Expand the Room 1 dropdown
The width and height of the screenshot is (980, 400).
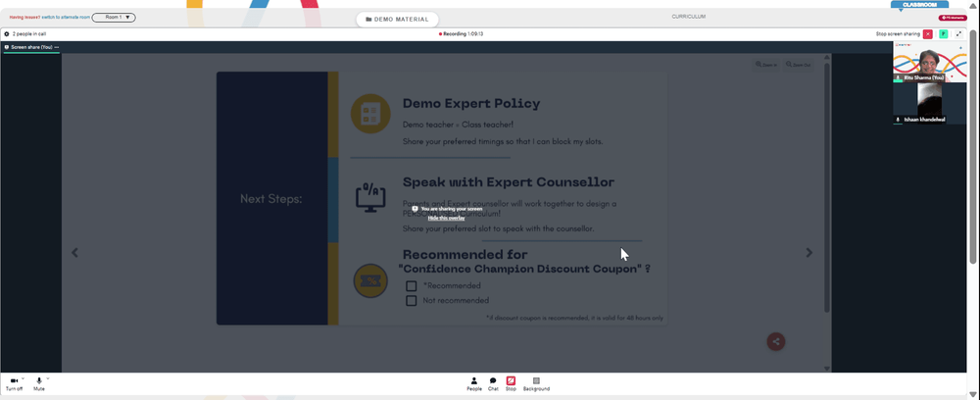tap(114, 18)
